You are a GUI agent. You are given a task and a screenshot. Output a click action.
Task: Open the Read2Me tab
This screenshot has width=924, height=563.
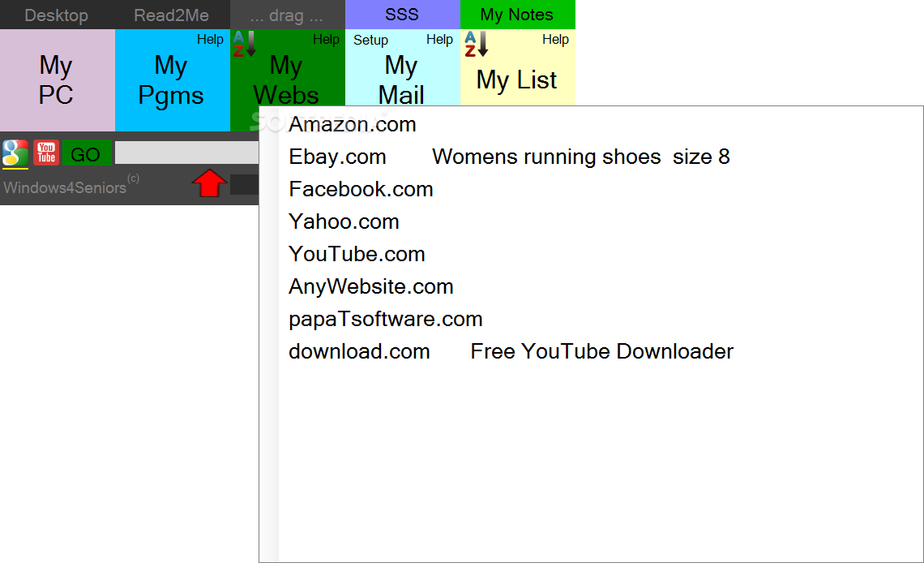click(x=172, y=15)
